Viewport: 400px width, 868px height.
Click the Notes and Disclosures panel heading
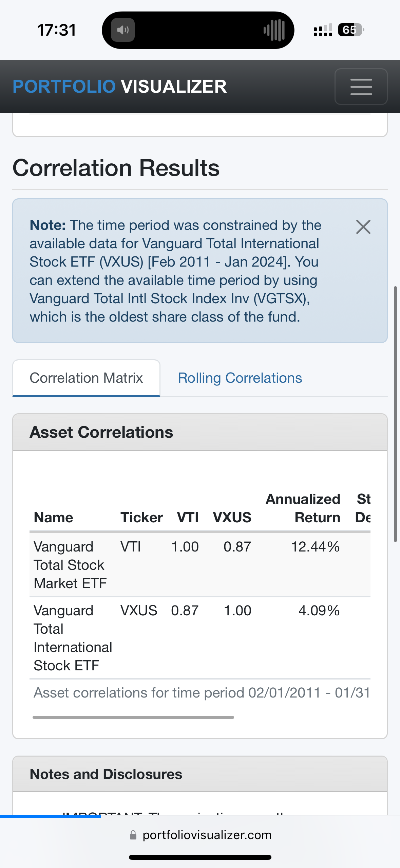tap(106, 774)
